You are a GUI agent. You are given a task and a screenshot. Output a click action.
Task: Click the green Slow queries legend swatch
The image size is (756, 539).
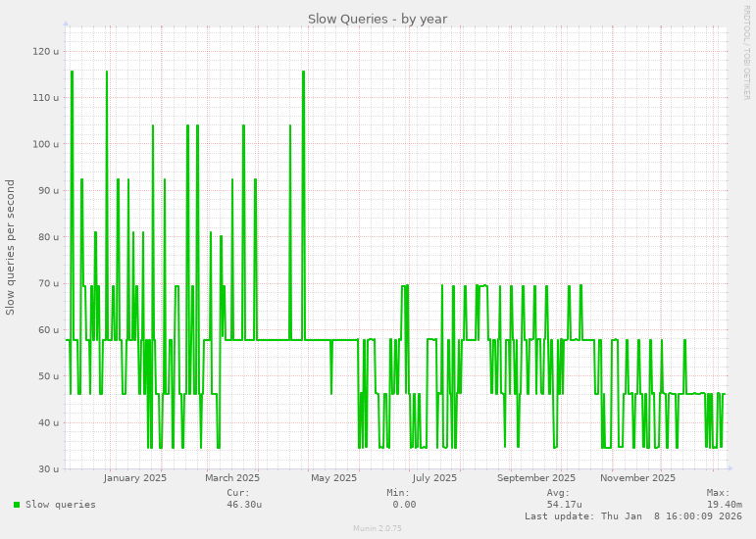point(17,505)
